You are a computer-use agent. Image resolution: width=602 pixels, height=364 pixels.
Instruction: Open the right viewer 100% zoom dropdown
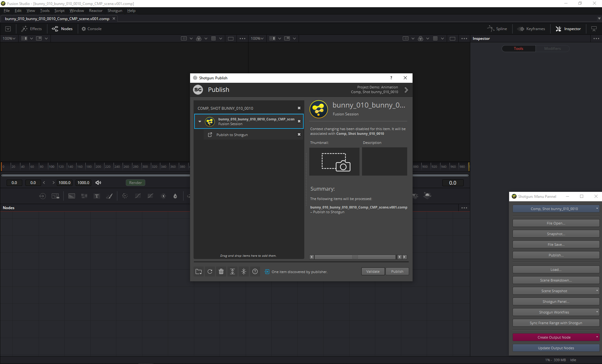pyautogui.click(x=257, y=39)
